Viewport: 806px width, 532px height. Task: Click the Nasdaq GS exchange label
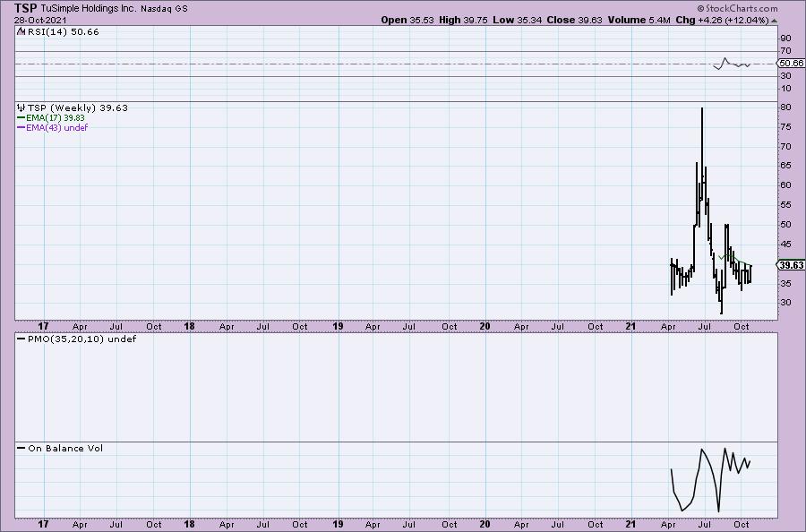point(164,9)
